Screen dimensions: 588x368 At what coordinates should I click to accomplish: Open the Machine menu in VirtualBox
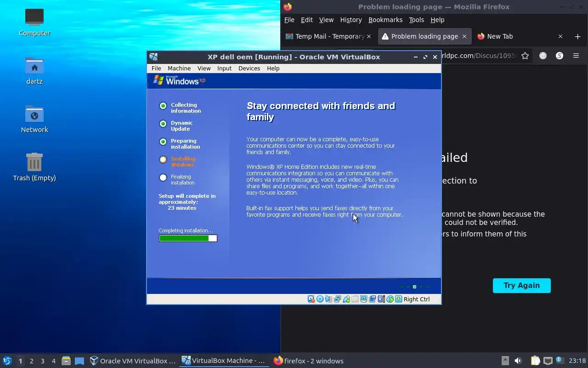(179, 68)
